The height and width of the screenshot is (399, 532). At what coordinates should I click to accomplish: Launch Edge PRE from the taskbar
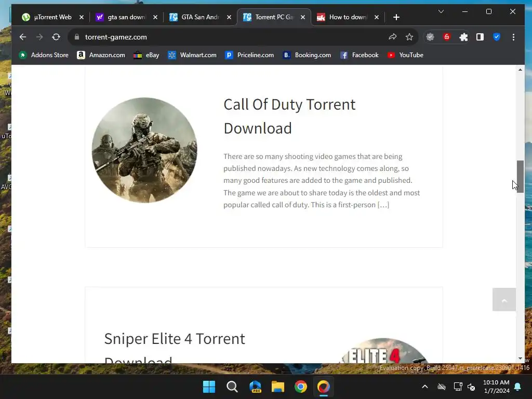(x=255, y=387)
